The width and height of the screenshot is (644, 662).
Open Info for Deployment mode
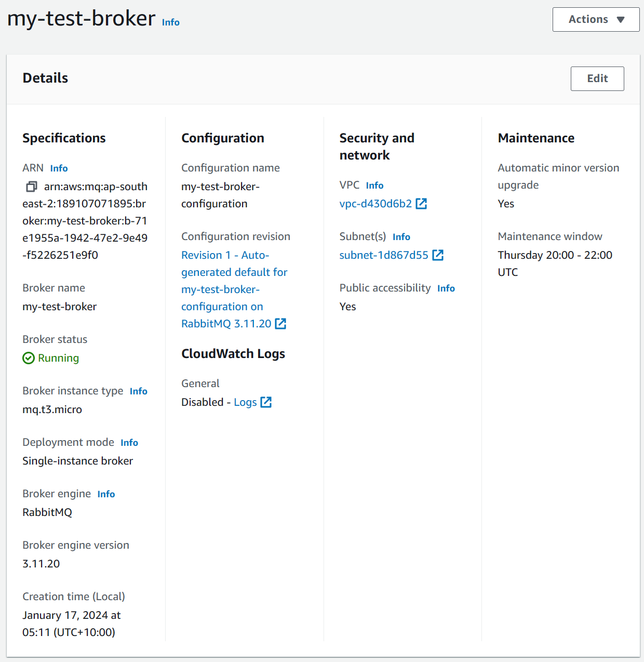pos(129,443)
